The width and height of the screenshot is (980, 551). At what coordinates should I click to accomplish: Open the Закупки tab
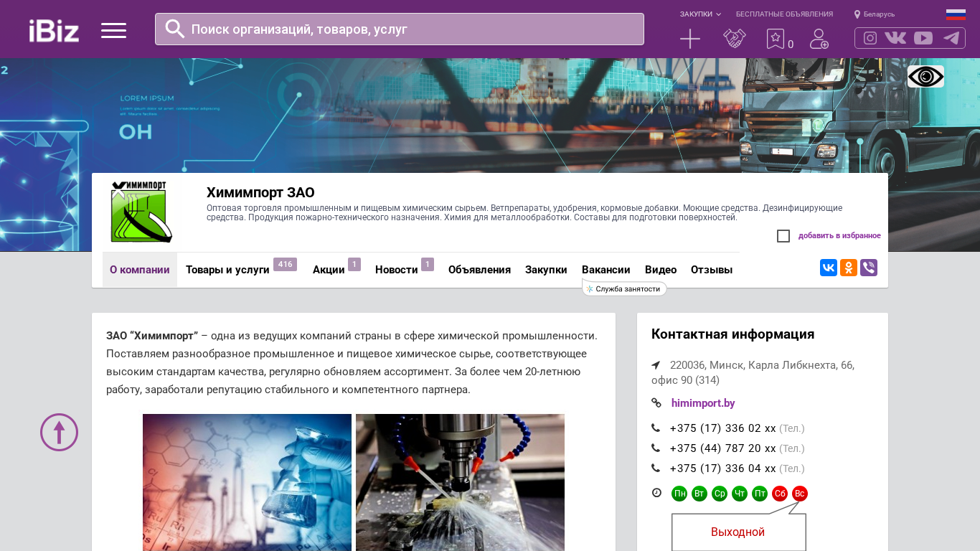click(x=546, y=270)
